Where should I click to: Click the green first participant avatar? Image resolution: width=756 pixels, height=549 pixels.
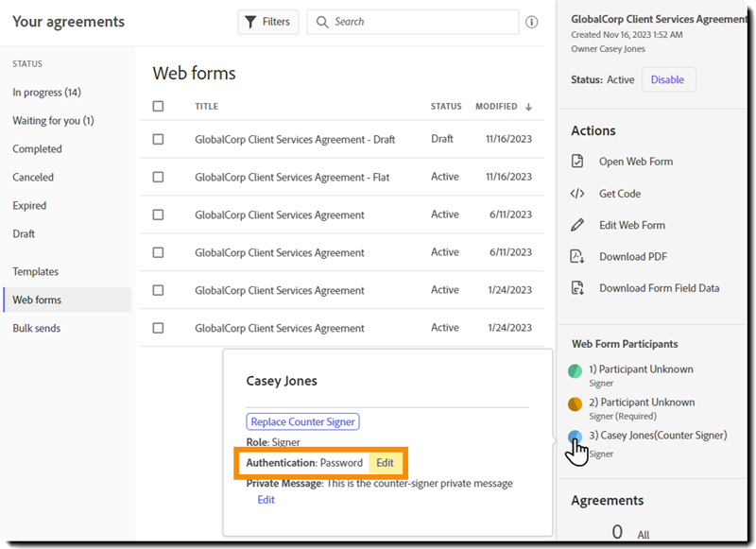(x=576, y=371)
